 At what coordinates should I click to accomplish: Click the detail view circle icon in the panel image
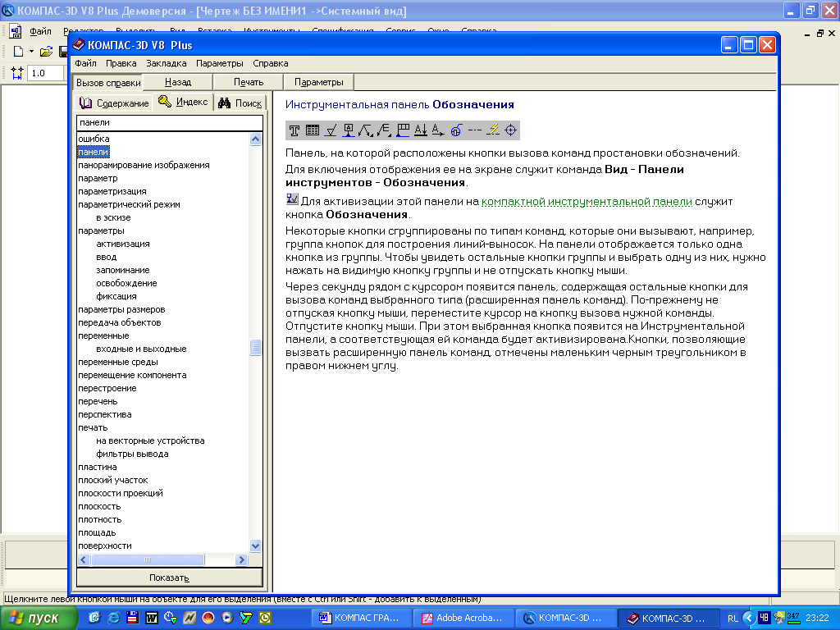coord(456,130)
